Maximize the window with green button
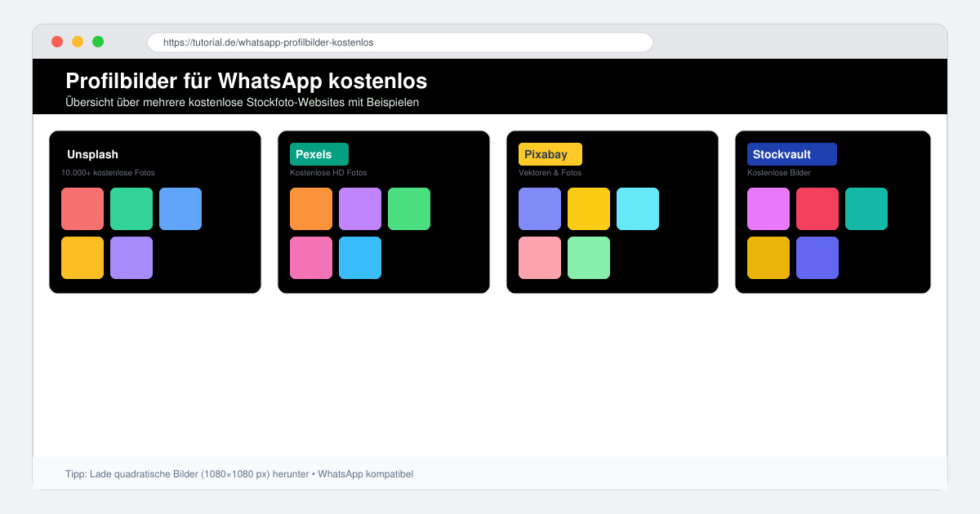 [x=98, y=42]
